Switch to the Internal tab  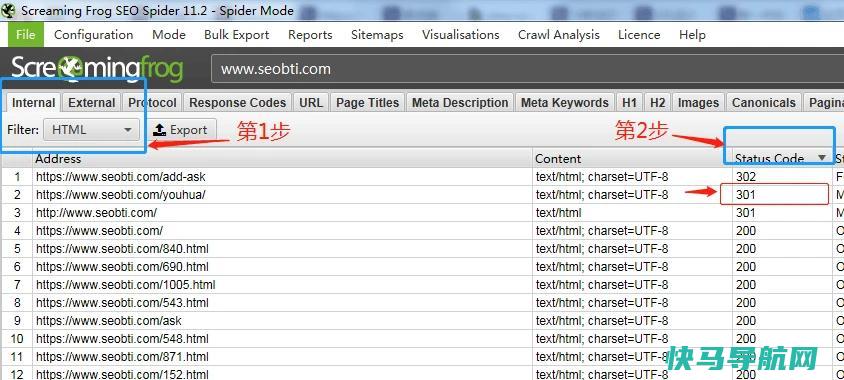click(33, 103)
